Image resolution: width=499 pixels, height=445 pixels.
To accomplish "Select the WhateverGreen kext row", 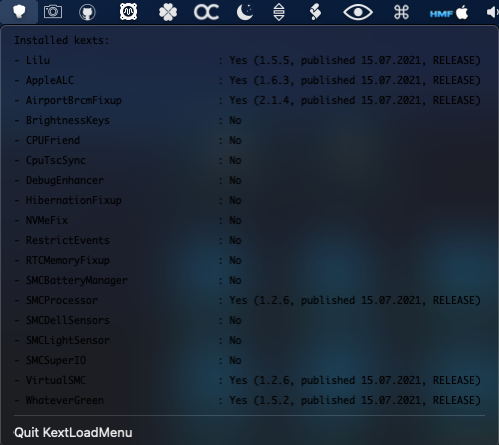I will point(247,400).
